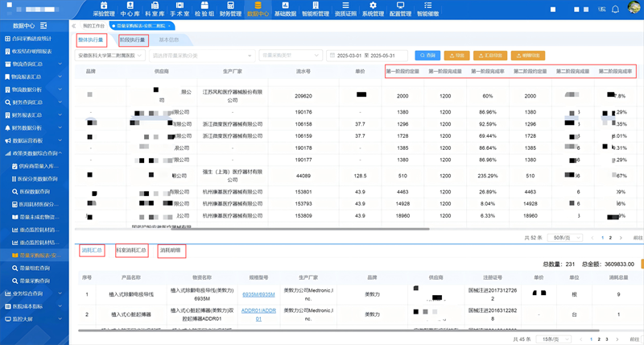Click the blue 查询 search button

tap(427, 55)
